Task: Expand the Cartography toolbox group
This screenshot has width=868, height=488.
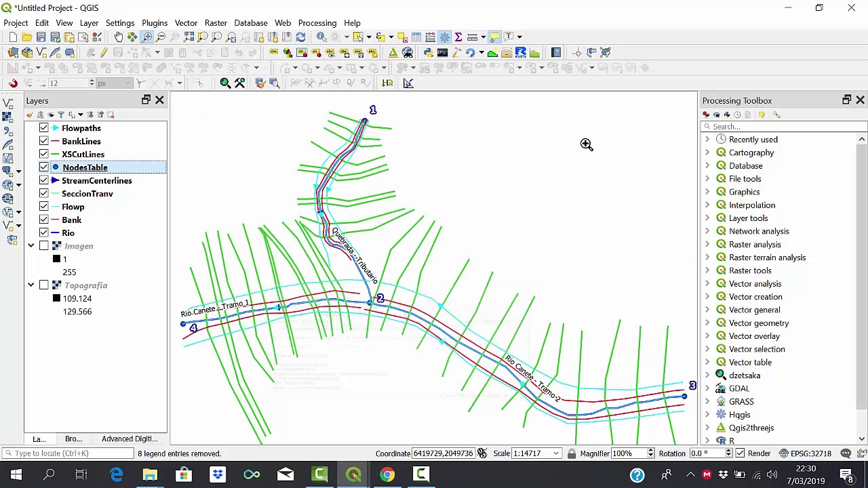Action: tap(707, 152)
